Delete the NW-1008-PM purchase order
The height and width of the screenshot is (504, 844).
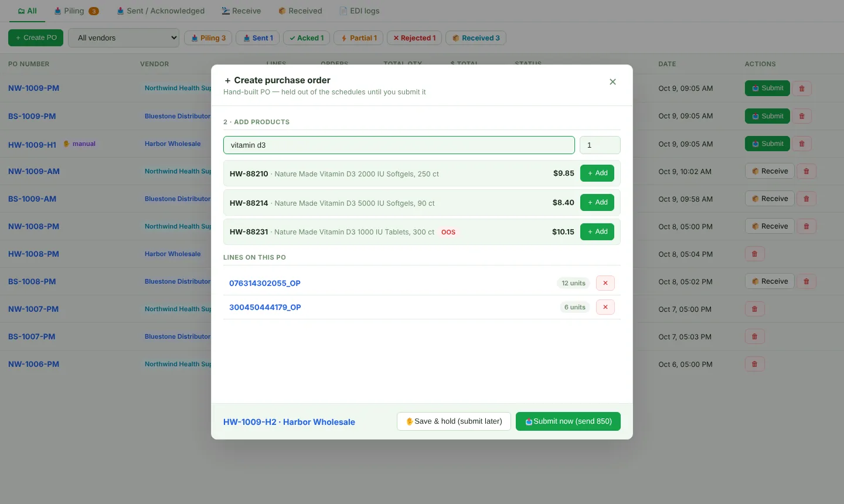[x=806, y=226]
